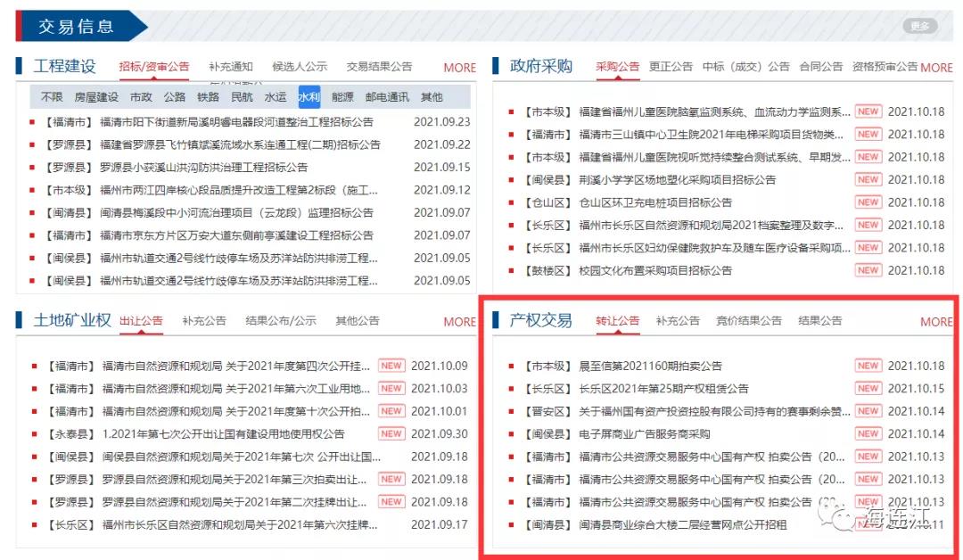Select the 不限 category filter
The width and height of the screenshot is (963, 560).
[52, 97]
